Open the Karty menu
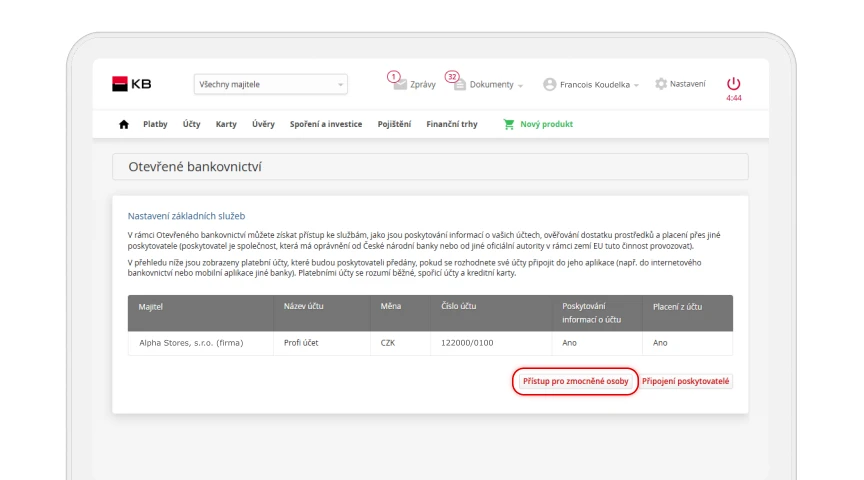This screenshot has height=480, width=864. pos(226,125)
